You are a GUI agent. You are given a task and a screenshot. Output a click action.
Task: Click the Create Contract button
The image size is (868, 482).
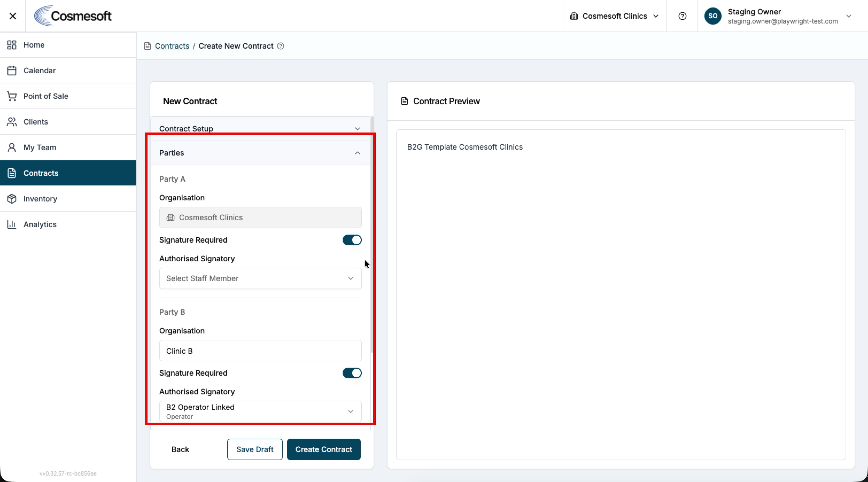pos(323,449)
